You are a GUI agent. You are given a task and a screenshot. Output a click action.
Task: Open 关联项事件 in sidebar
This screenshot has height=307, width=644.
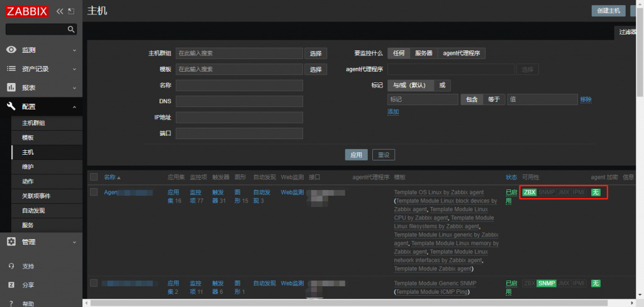coord(47,196)
